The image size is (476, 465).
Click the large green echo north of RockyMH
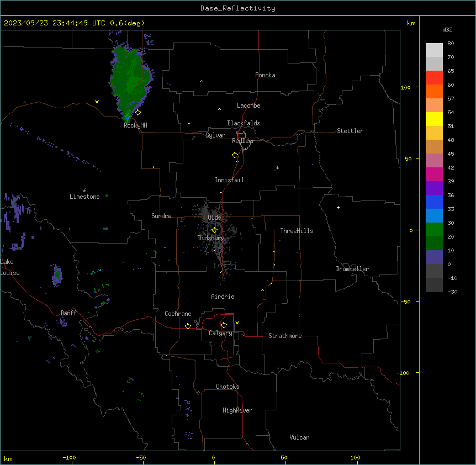(x=130, y=81)
